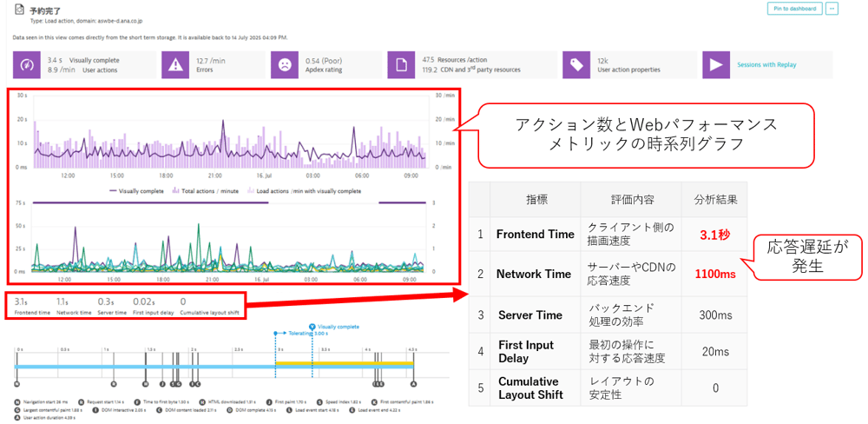Click 'DOM content loaded 2.11 s' legend item
This screenshot has height=424, width=868.
186,409
